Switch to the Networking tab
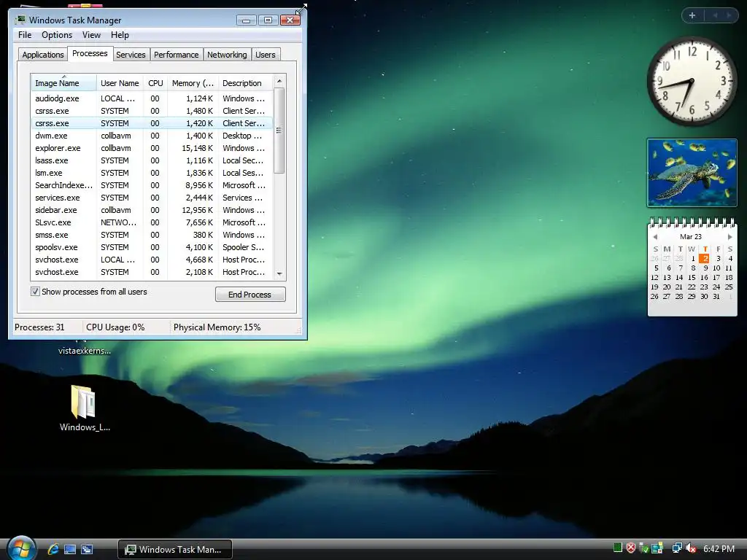This screenshot has width=747, height=560. coord(227,55)
